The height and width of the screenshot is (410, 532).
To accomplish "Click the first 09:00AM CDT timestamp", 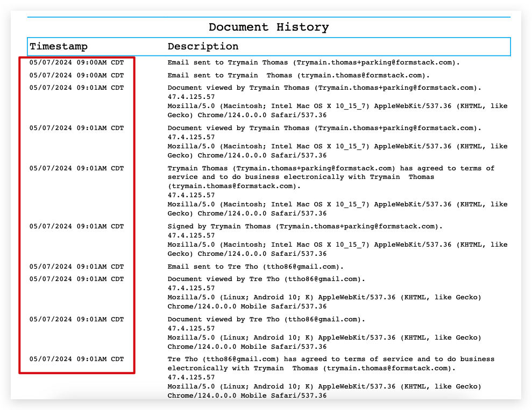I will coord(76,63).
